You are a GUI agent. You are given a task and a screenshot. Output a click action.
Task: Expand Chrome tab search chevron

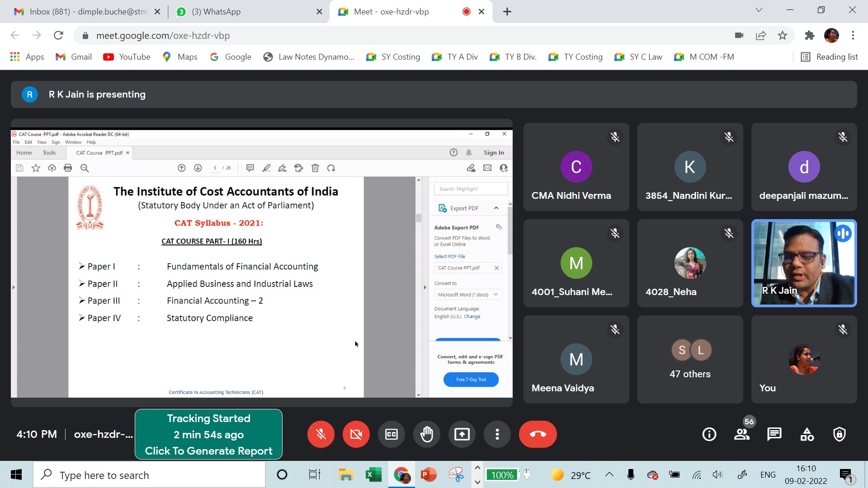click(759, 10)
